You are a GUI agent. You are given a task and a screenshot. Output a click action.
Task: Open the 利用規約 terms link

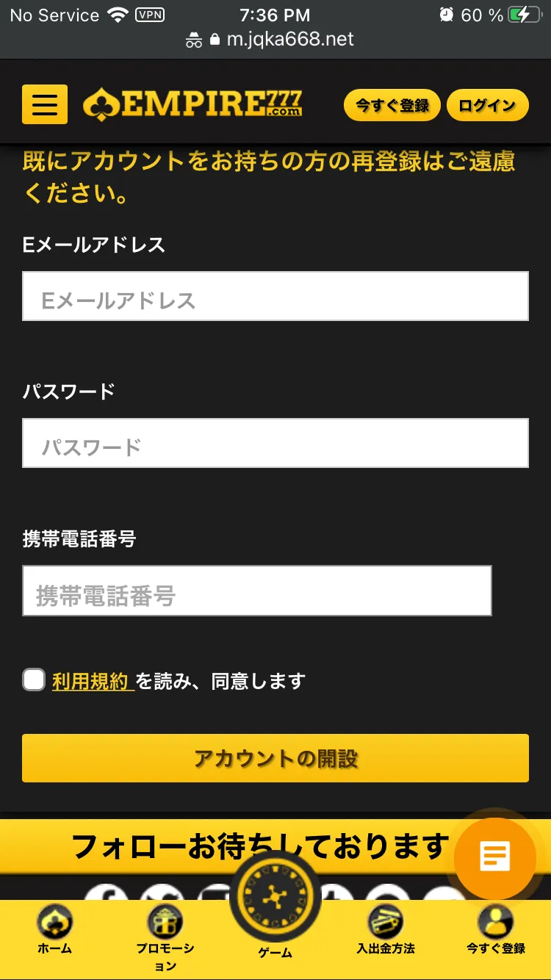[x=92, y=682]
